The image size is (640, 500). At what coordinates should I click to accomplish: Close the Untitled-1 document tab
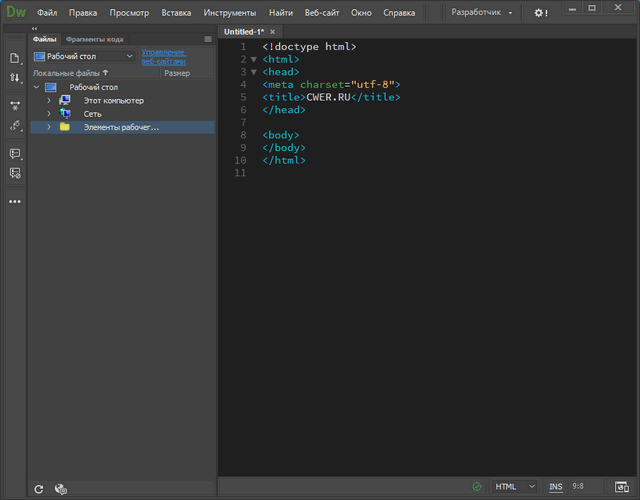(272, 32)
